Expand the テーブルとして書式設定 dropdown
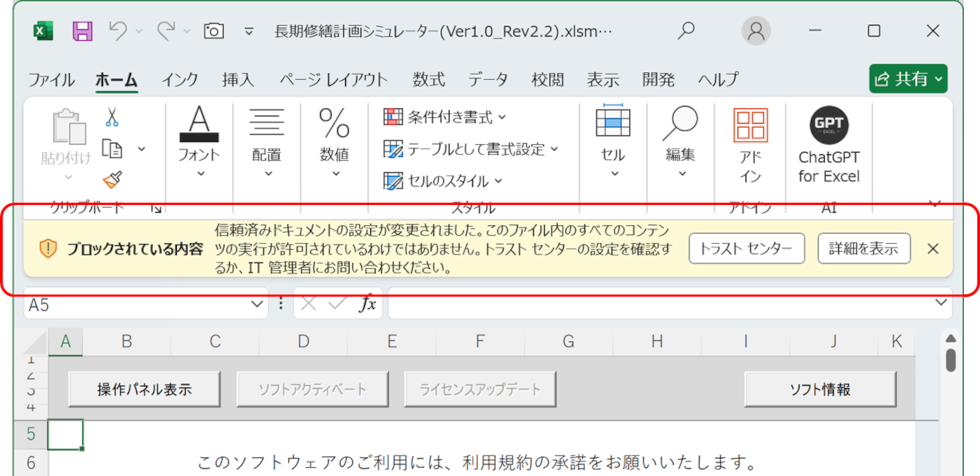Image resolution: width=980 pixels, height=476 pixels. coord(471,149)
